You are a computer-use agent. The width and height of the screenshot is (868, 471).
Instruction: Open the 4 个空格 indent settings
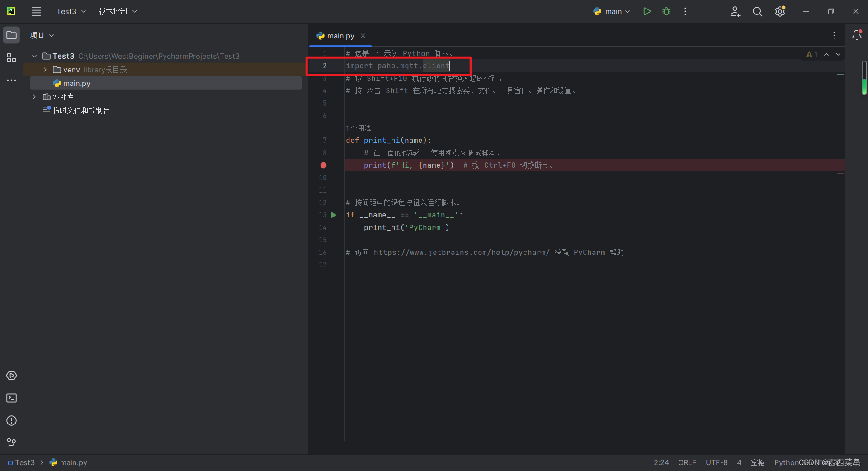[751, 463]
